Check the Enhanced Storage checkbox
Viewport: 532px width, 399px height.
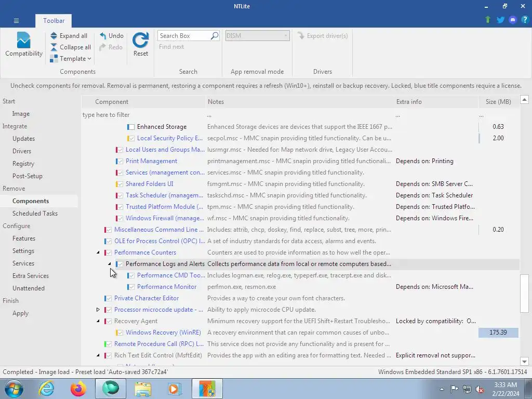click(131, 127)
